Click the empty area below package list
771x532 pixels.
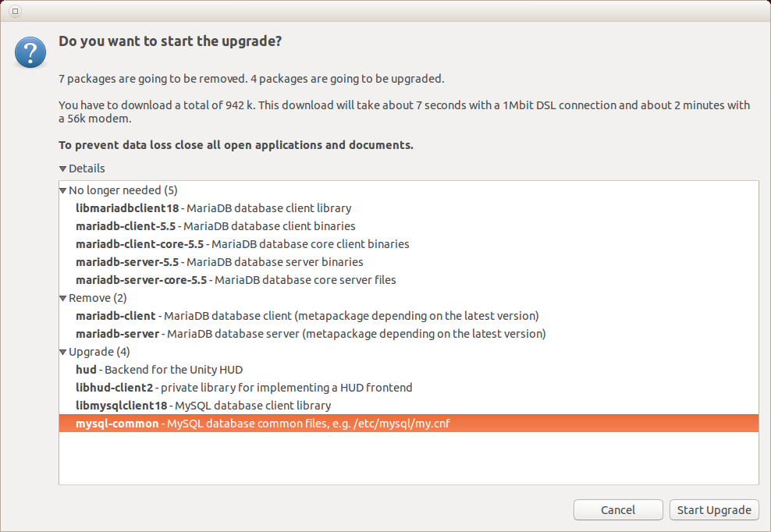click(x=408, y=460)
